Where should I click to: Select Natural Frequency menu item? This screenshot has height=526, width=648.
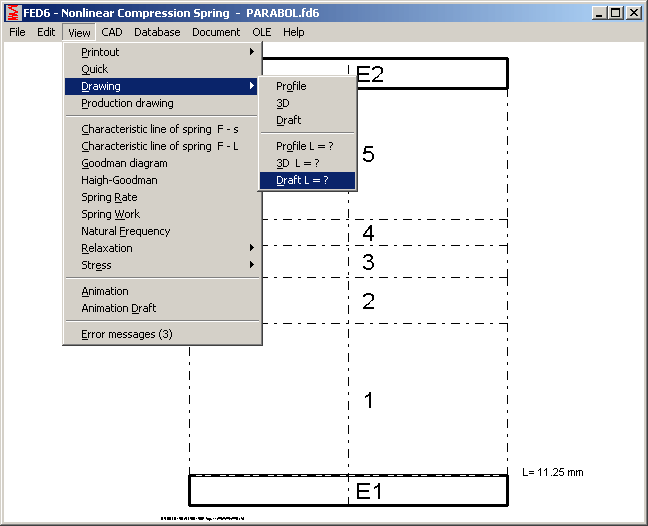click(x=125, y=231)
